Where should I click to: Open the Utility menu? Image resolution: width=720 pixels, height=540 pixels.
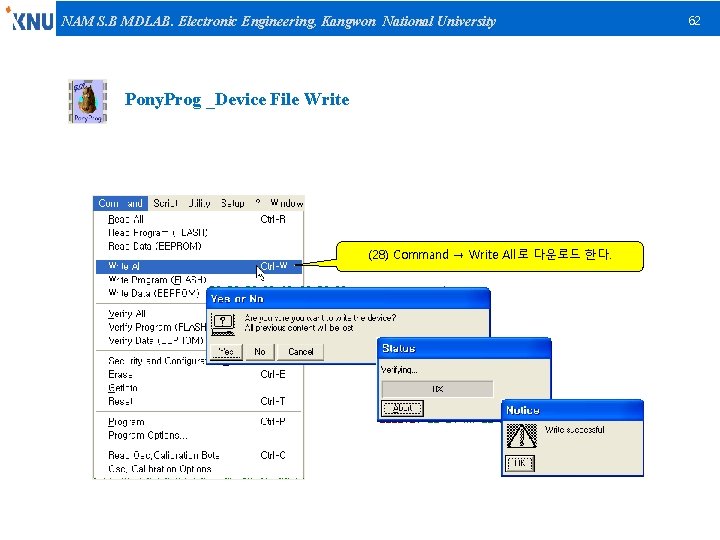click(199, 203)
